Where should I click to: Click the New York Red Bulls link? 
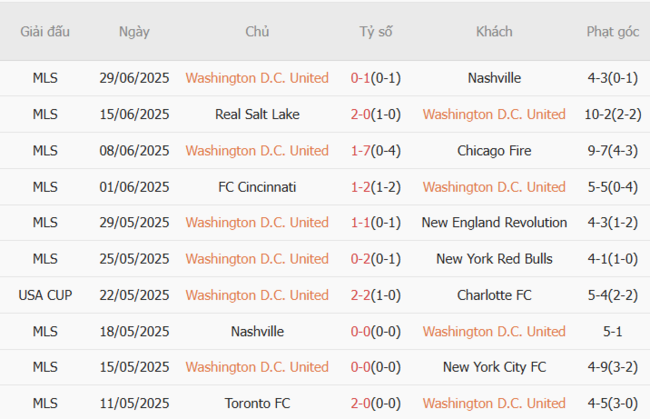pyautogui.click(x=494, y=258)
